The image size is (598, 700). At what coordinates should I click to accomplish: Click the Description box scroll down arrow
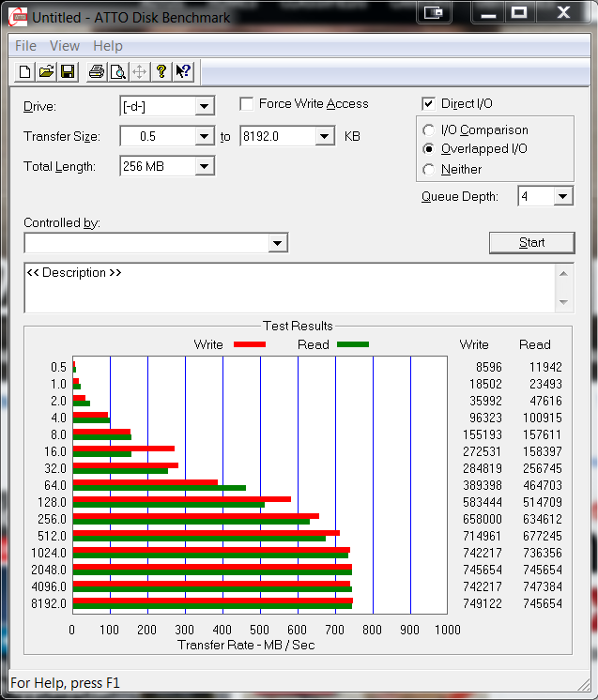pyautogui.click(x=564, y=302)
